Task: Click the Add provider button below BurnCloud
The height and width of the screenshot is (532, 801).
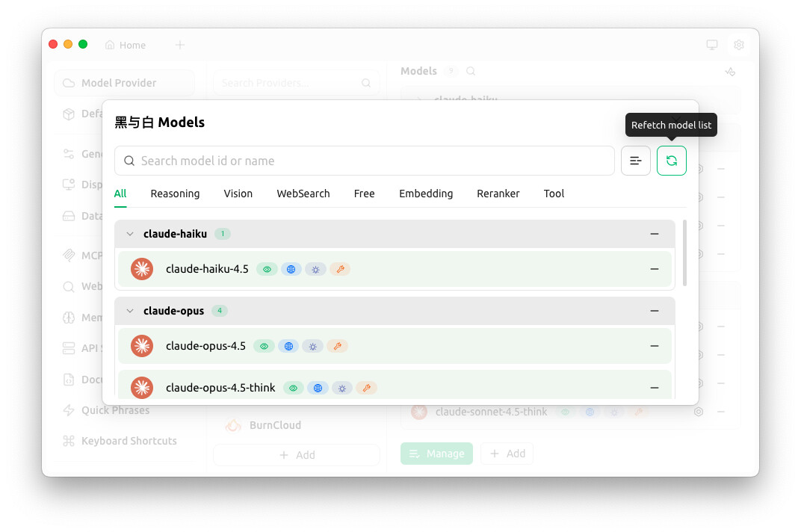Action: (x=297, y=455)
